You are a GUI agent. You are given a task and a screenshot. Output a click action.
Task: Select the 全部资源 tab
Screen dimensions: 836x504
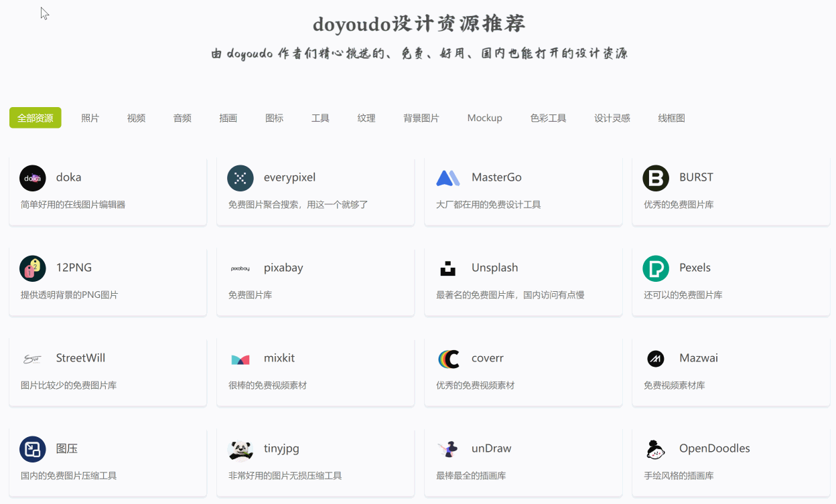tap(36, 118)
